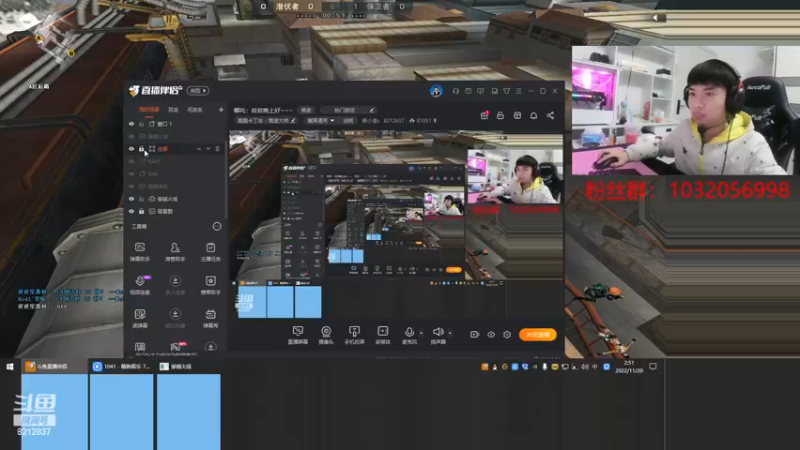
Task: Show the DNF layer
Action: pyautogui.click(x=132, y=174)
